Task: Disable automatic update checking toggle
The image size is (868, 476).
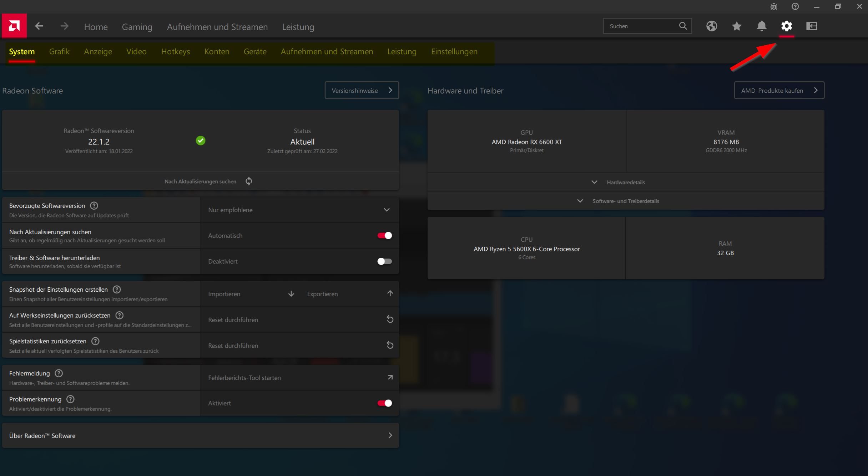Action: (x=384, y=235)
